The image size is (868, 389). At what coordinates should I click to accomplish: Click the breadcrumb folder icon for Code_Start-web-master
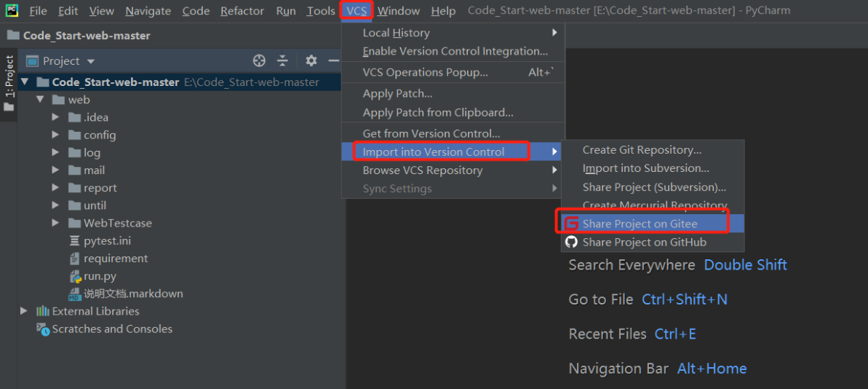coord(13,36)
